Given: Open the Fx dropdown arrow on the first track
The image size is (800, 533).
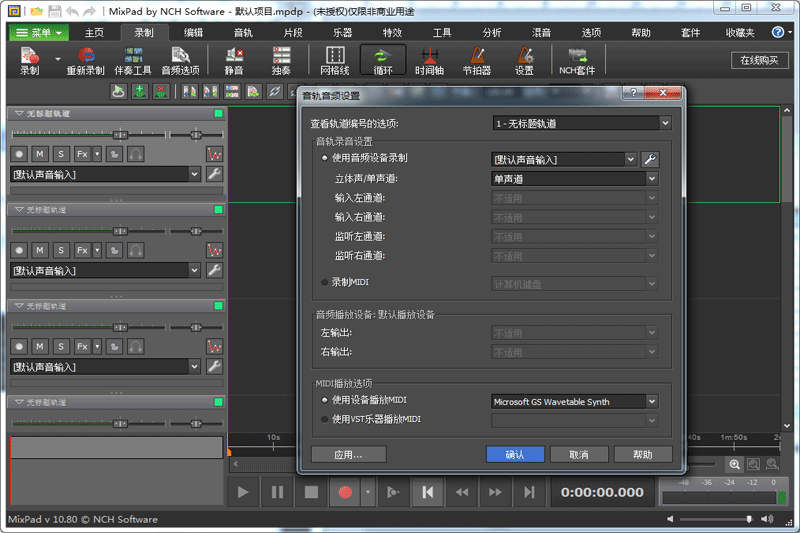Looking at the screenshot, I should [x=97, y=154].
